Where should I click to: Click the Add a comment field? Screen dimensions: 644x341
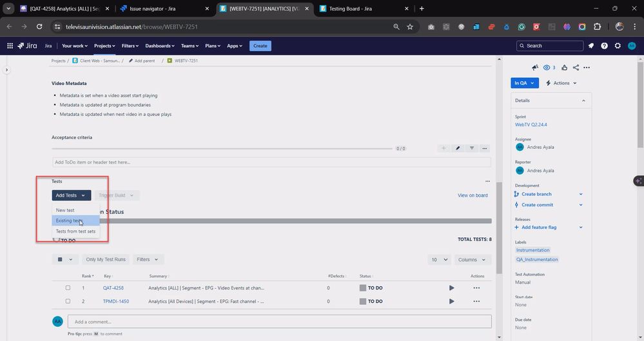pos(280,322)
